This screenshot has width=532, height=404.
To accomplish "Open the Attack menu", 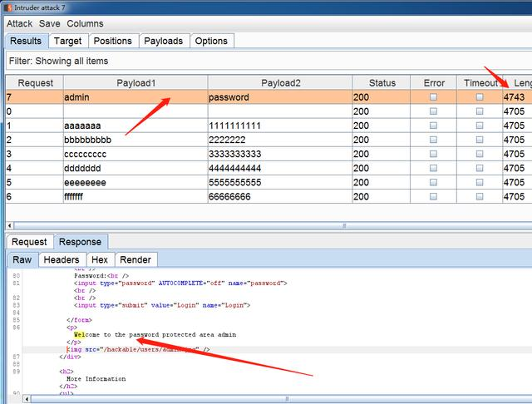I will click(x=19, y=23).
